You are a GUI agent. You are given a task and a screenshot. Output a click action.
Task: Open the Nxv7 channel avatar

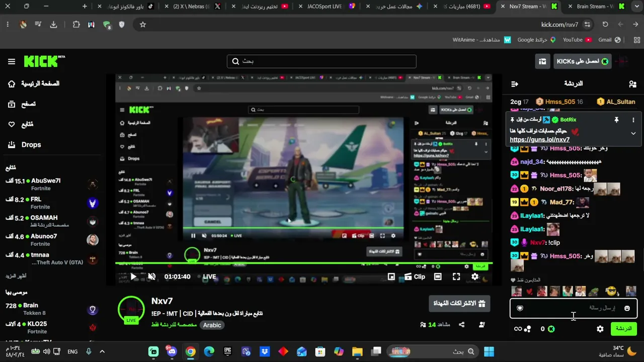[131, 309]
